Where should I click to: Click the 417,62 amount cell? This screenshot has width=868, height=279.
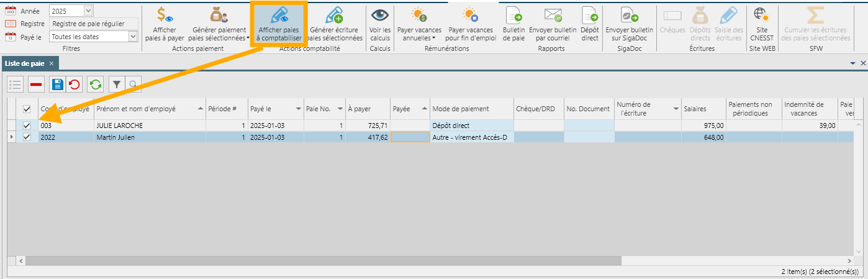[368, 137]
